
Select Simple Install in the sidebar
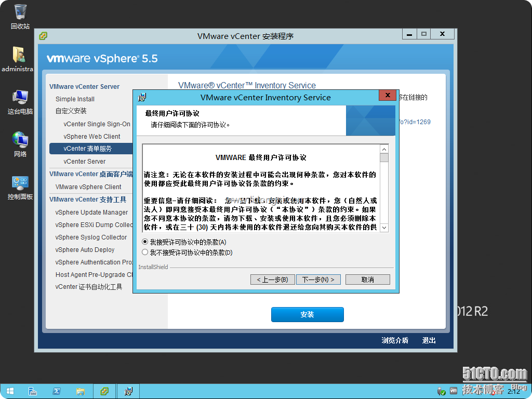click(x=75, y=99)
